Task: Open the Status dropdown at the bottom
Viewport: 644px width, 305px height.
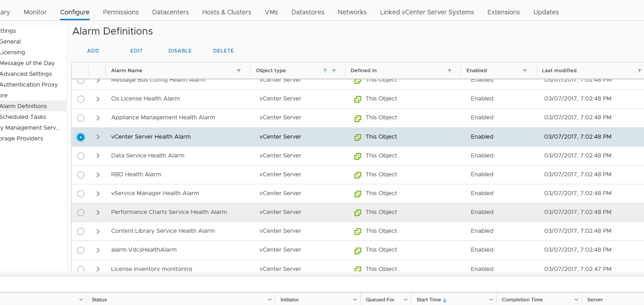Action: 269,299
